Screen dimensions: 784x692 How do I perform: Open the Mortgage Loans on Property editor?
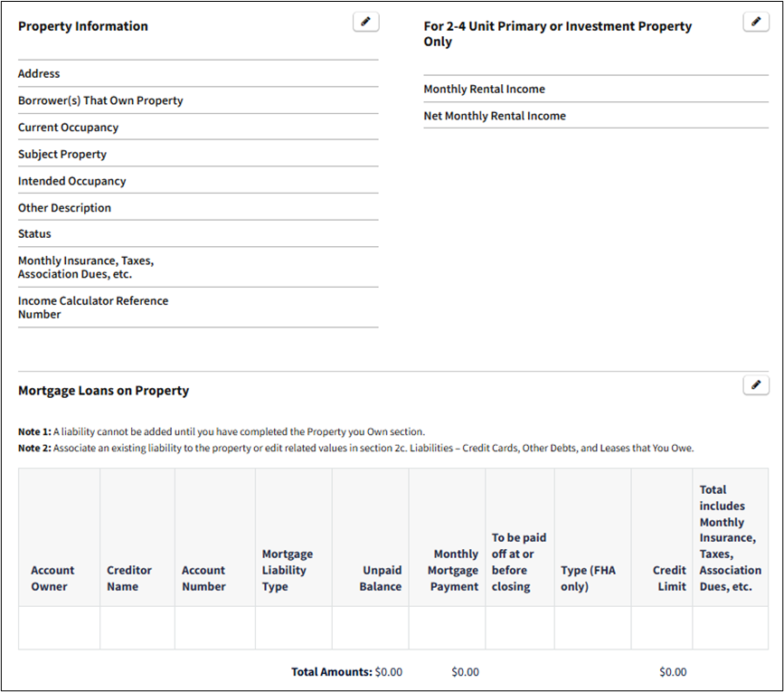(755, 385)
